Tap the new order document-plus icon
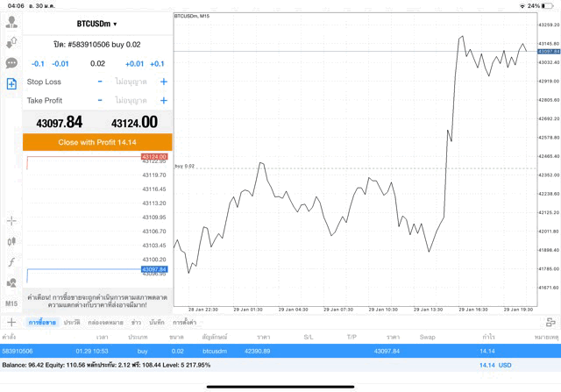Screen dimensions: 561x392 click(x=11, y=84)
